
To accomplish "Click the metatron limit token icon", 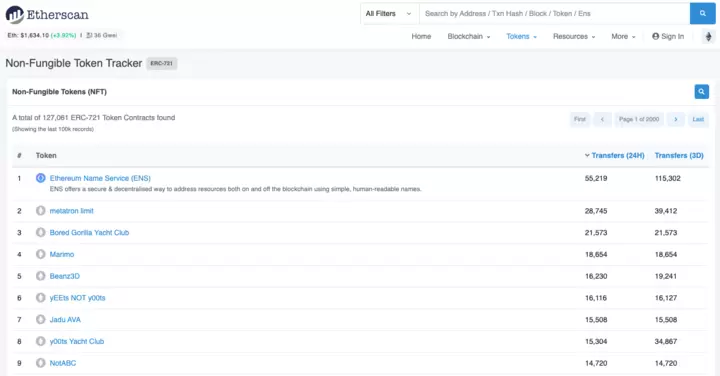I will pos(40,211).
